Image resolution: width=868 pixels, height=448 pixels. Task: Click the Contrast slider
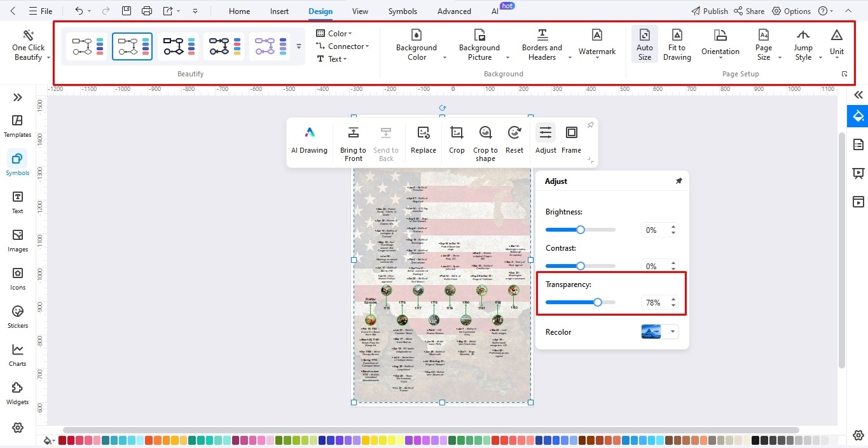click(580, 266)
